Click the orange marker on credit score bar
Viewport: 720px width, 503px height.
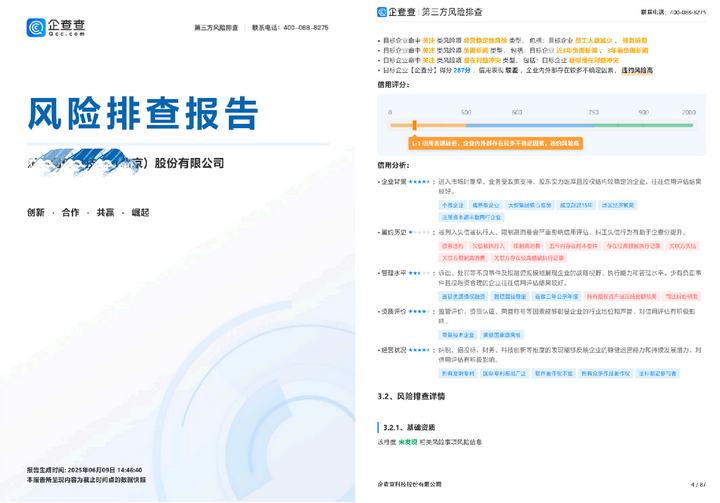pos(415,125)
